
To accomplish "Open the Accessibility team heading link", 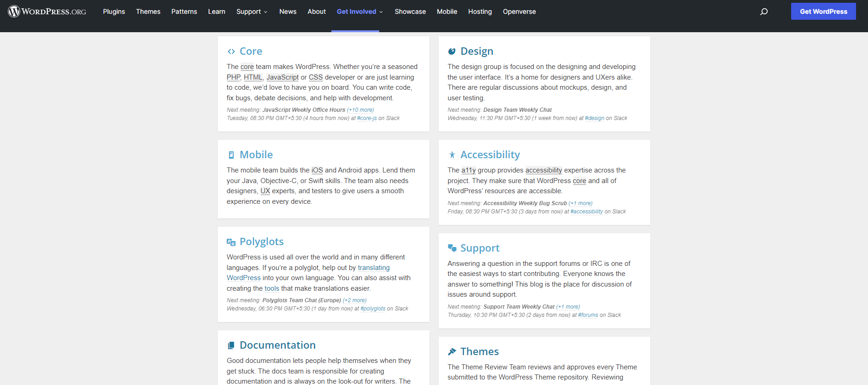I will point(490,155).
